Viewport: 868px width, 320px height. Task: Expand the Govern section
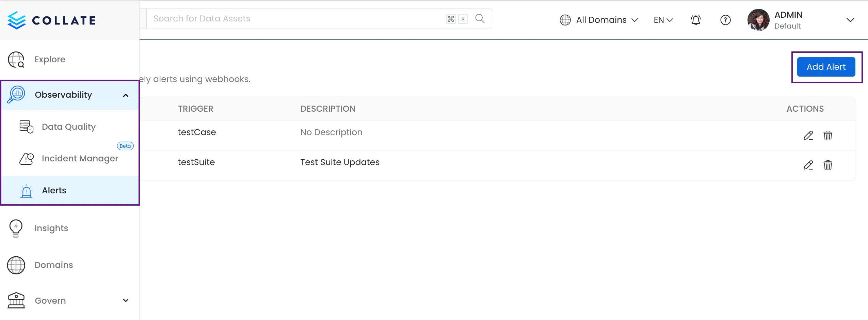125,300
